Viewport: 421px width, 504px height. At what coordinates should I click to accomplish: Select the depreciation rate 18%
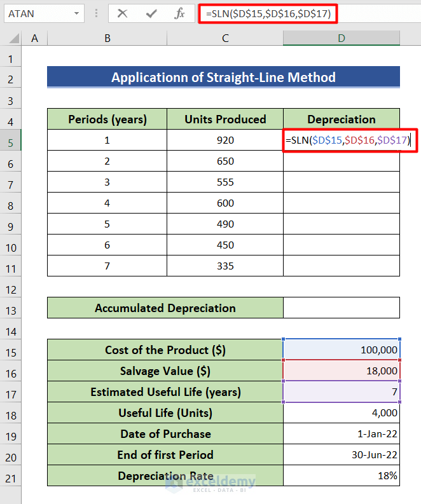click(x=342, y=475)
